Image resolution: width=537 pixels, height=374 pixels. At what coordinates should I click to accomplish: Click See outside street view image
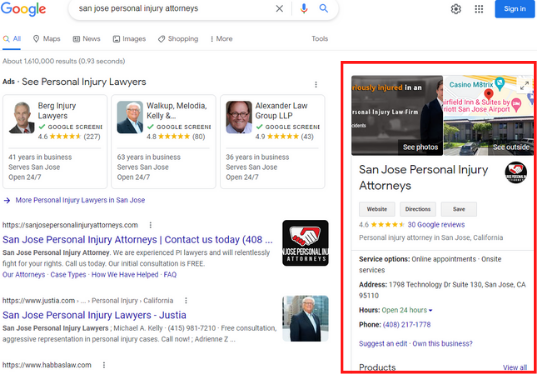point(511,147)
